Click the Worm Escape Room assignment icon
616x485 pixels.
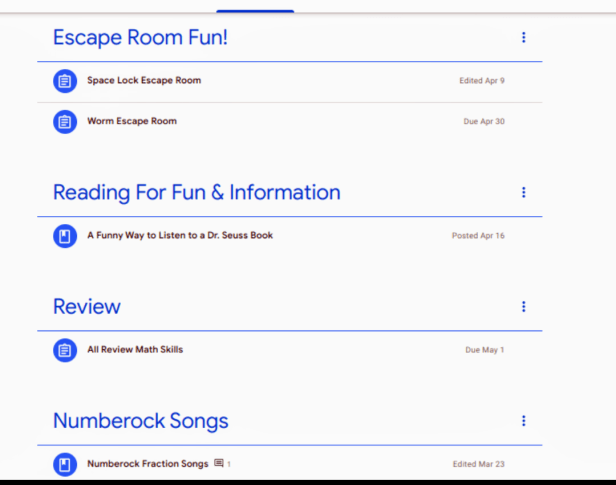(65, 122)
